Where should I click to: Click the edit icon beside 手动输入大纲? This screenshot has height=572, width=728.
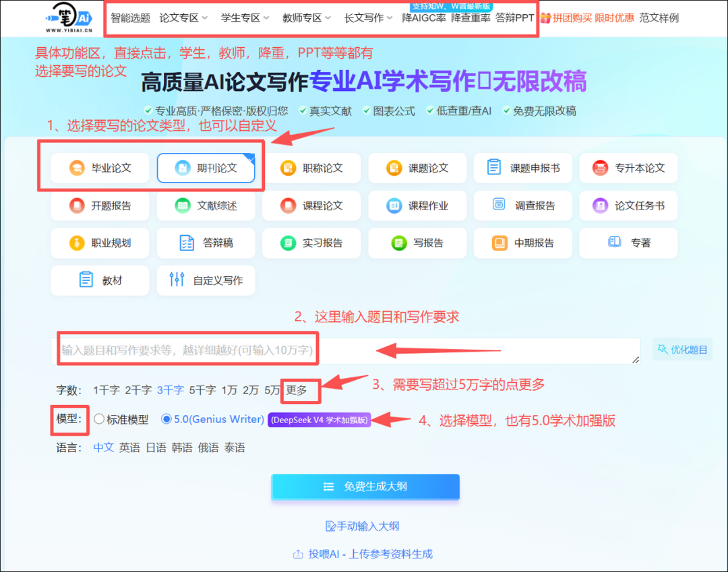330,526
